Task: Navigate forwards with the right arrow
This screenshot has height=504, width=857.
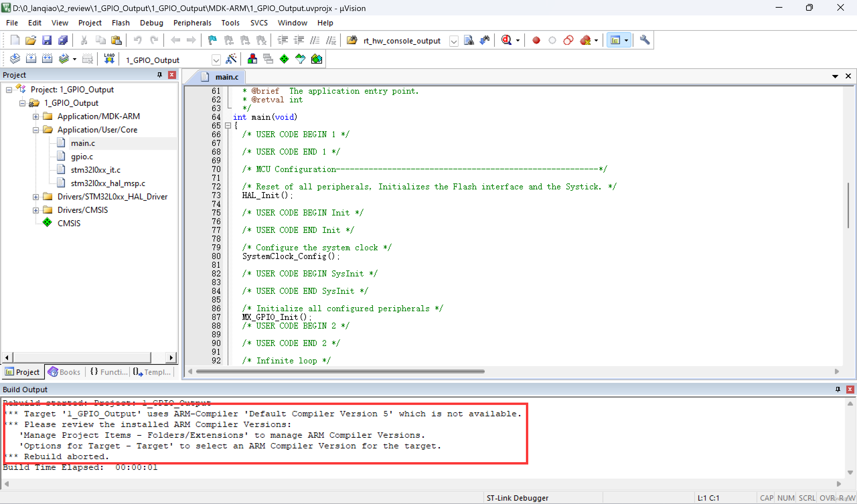Action: pos(191,40)
